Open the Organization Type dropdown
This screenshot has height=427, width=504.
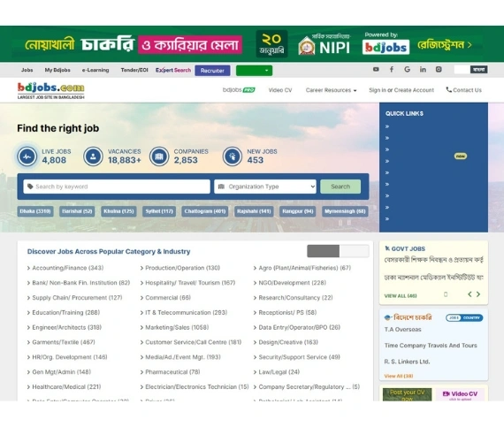[265, 187]
